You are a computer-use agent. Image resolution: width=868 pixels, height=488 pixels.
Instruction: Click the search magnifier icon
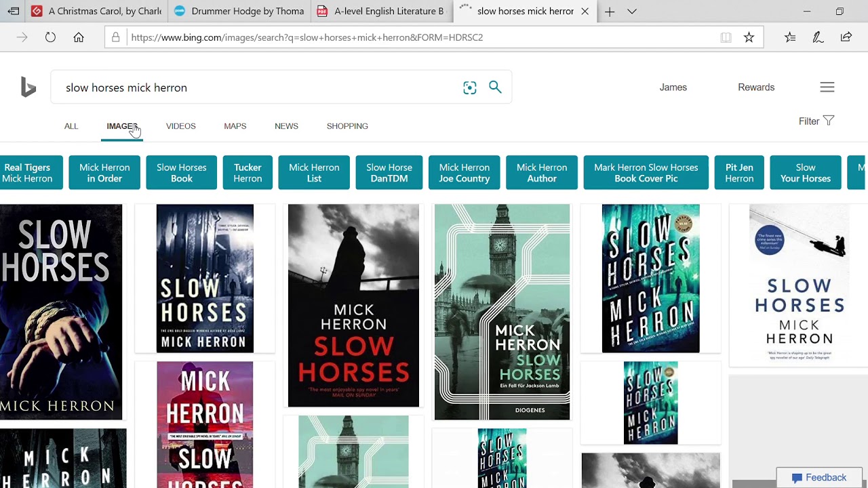[495, 87]
